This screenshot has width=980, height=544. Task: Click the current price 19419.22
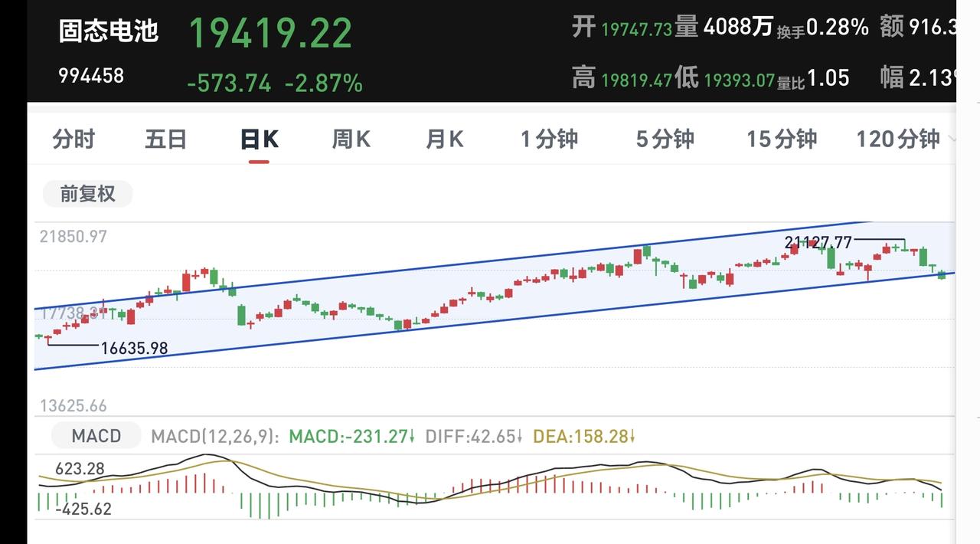[270, 33]
